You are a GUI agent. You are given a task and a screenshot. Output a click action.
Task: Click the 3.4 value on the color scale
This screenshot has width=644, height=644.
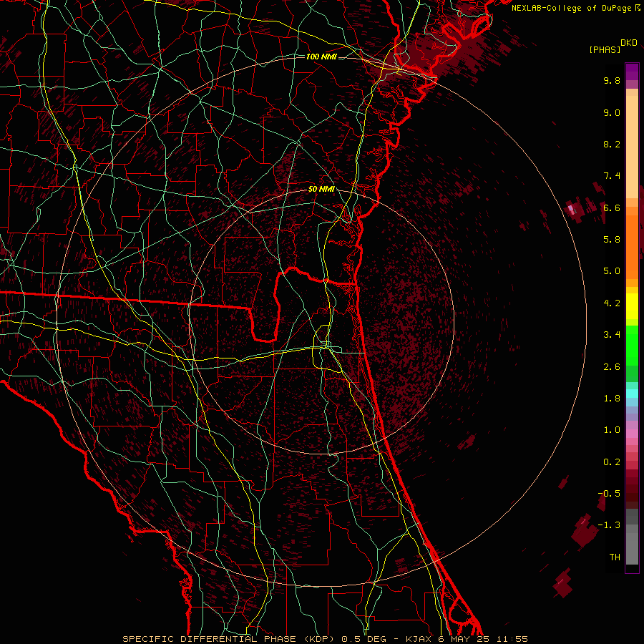click(x=612, y=335)
